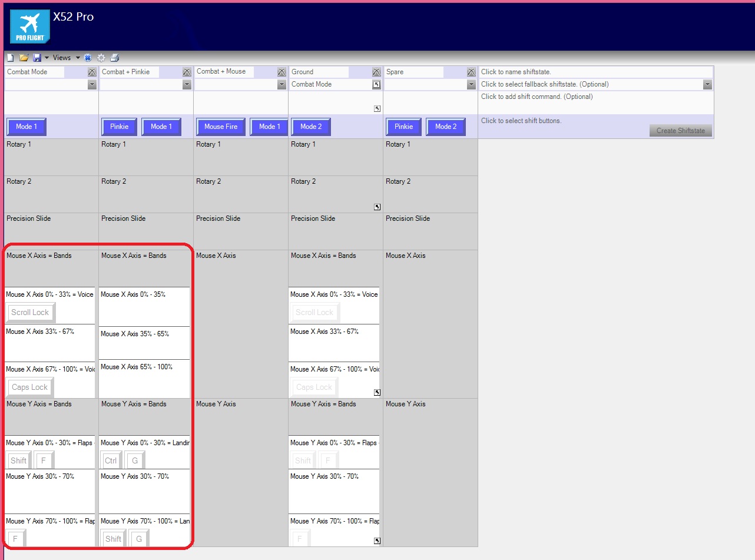Open fallback dropdown under Combat + Pinkie column

click(187, 85)
